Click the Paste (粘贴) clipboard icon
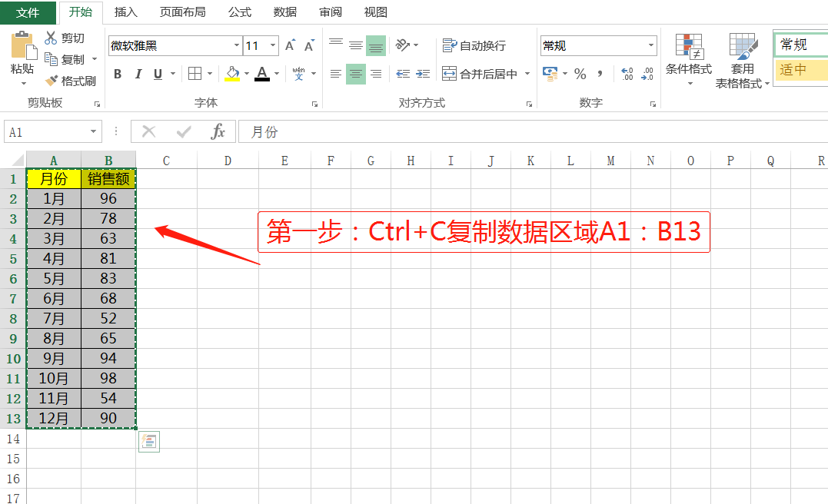The image size is (828, 504). (x=23, y=45)
